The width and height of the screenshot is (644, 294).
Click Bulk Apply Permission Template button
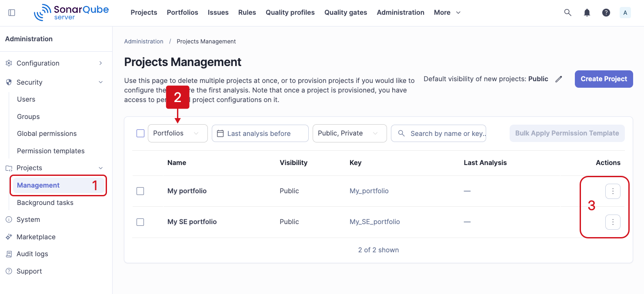pyautogui.click(x=567, y=133)
